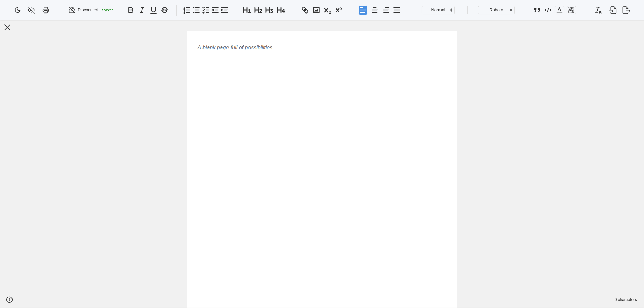Disconnect from the synced session
Image resolution: width=644 pixels, height=308 pixels.
(84, 10)
